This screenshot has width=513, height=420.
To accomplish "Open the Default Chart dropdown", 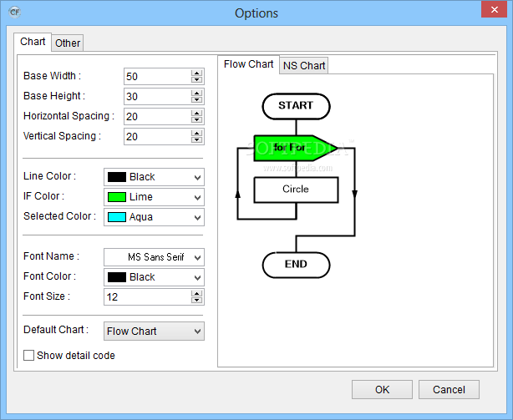I will click(x=154, y=331).
